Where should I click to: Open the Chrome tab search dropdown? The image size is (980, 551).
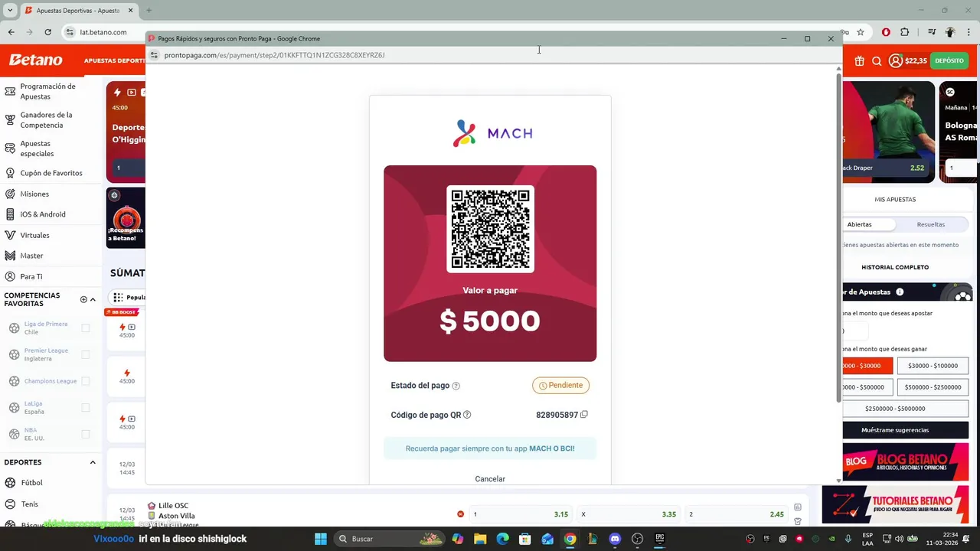[x=10, y=11]
